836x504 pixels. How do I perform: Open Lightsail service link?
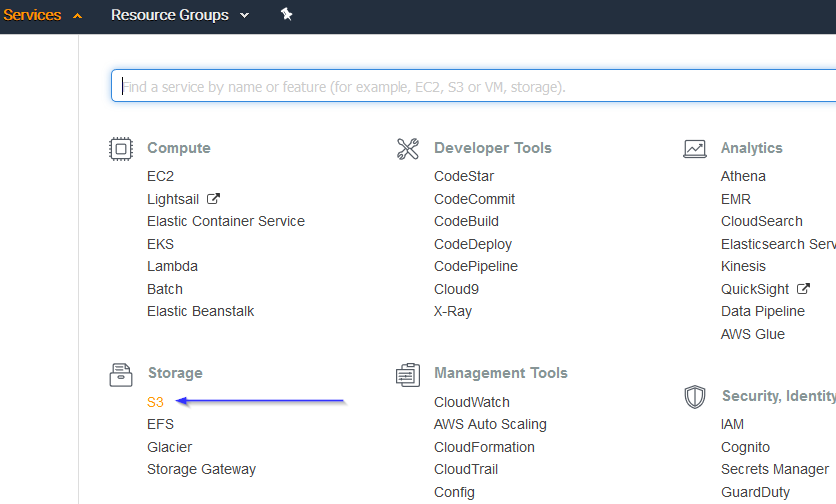[173, 199]
